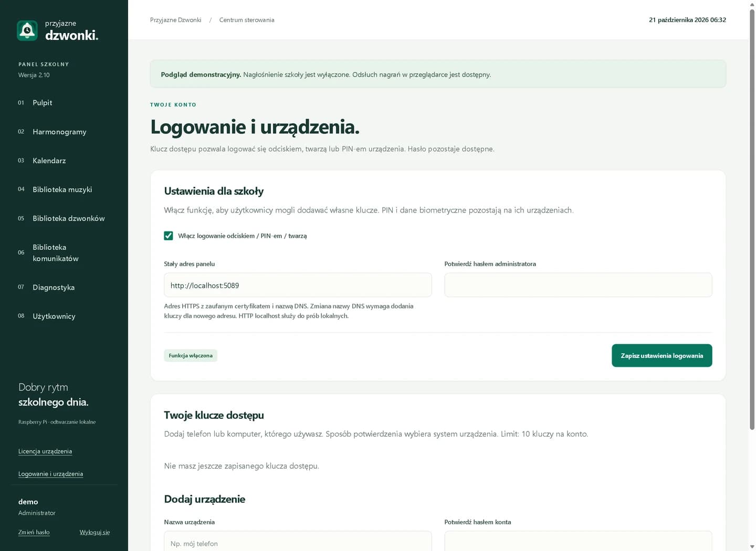Focus the Potwierdź hasłem administratora field
This screenshot has height=551, width=756.
click(x=578, y=285)
